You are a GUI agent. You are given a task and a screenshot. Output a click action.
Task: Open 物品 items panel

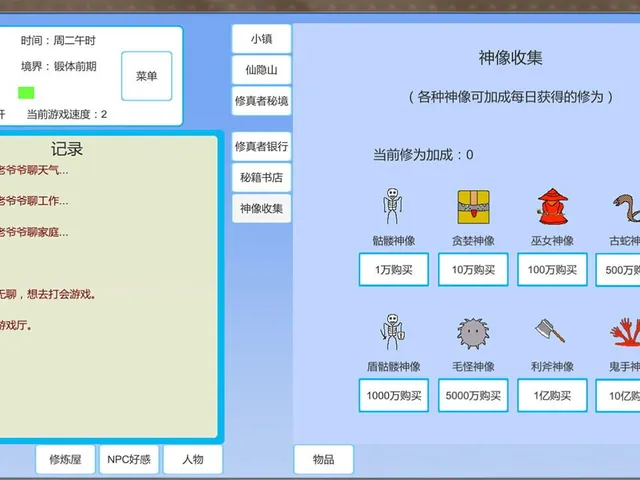(x=323, y=459)
